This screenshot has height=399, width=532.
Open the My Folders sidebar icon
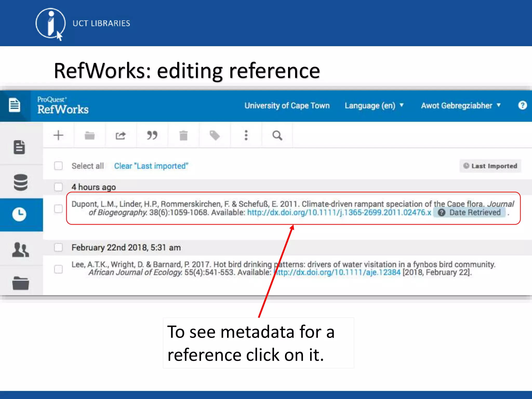pos(21,283)
